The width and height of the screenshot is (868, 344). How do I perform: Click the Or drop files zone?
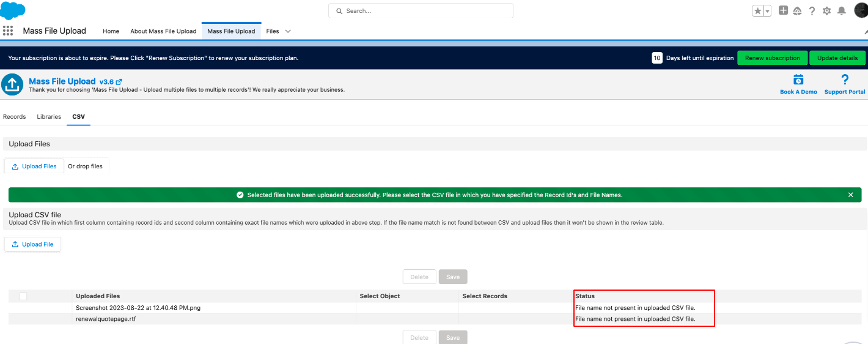point(85,166)
